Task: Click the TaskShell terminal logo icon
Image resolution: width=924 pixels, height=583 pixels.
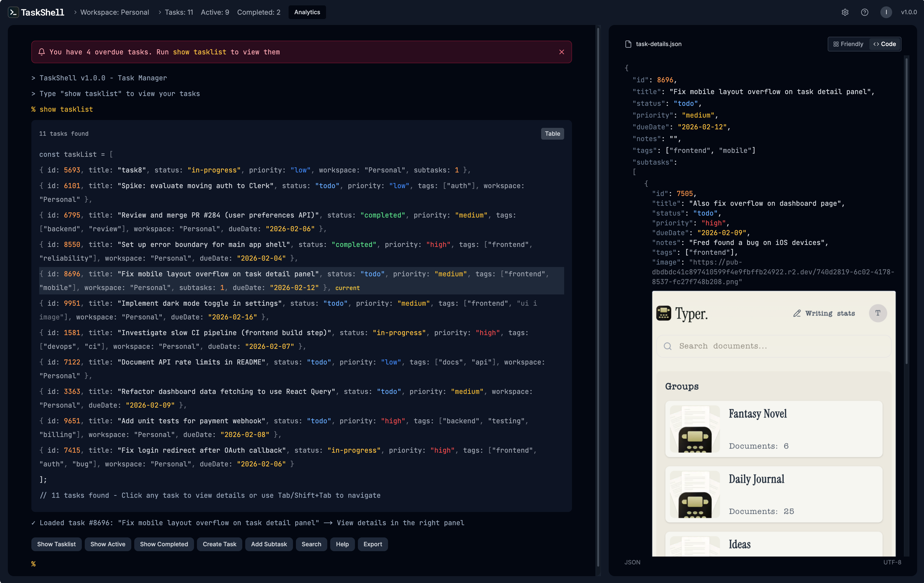Action: 13,12
